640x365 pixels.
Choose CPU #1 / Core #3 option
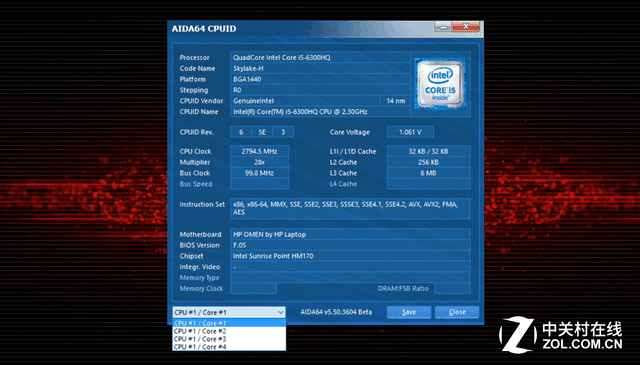coord(229,339)
